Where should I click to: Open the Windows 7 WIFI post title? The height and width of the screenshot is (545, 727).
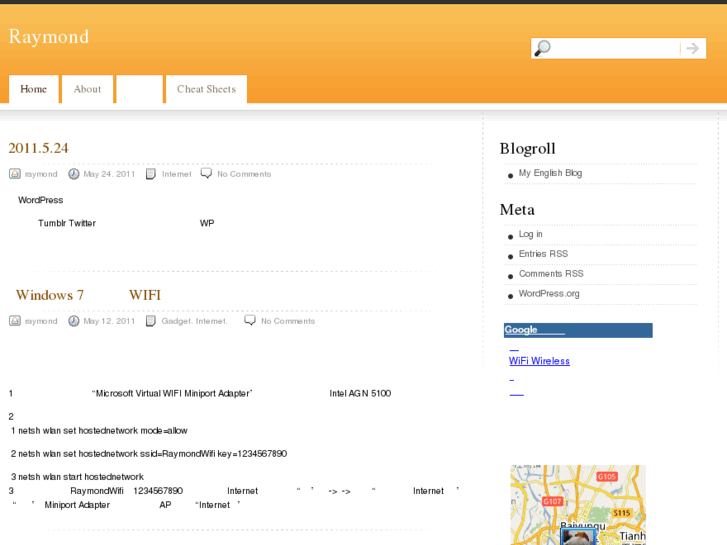(88, 295)
